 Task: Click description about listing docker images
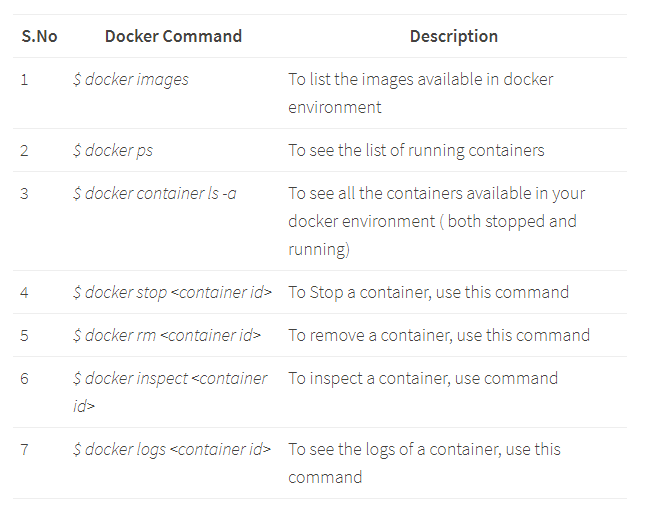click(x=420, y=92)
